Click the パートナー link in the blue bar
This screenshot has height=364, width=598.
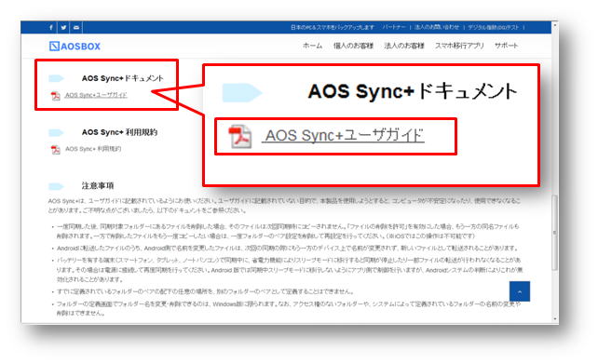tap(394, 27)
